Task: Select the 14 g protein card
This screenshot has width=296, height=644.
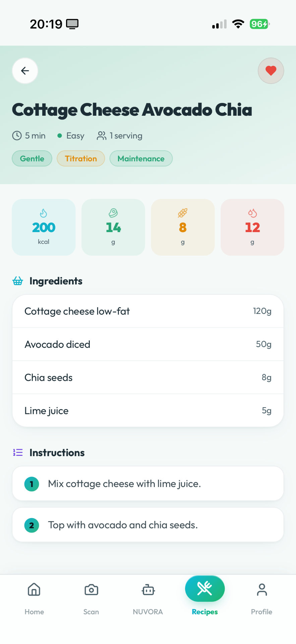Action: pos(113,227)
